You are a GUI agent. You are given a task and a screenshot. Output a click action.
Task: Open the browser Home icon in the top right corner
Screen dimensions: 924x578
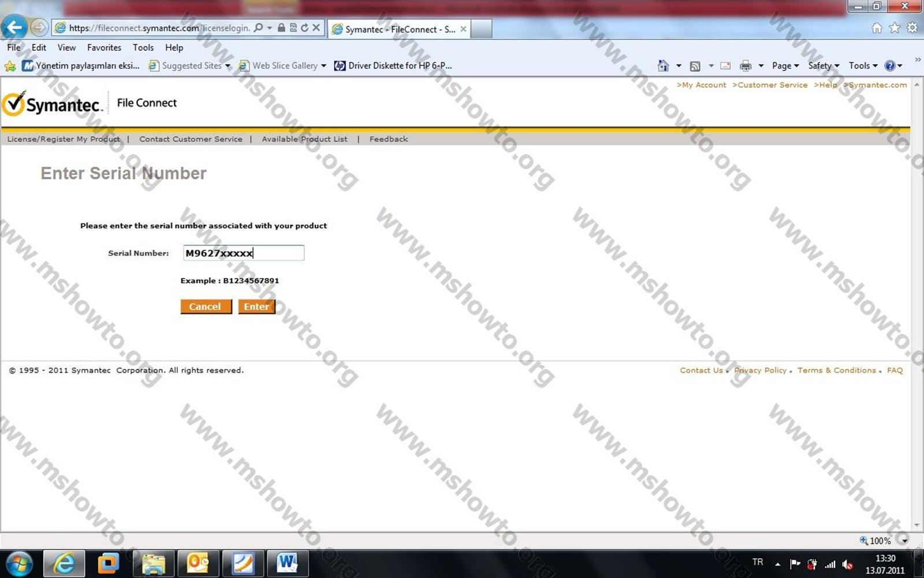[x=877, y=28]
